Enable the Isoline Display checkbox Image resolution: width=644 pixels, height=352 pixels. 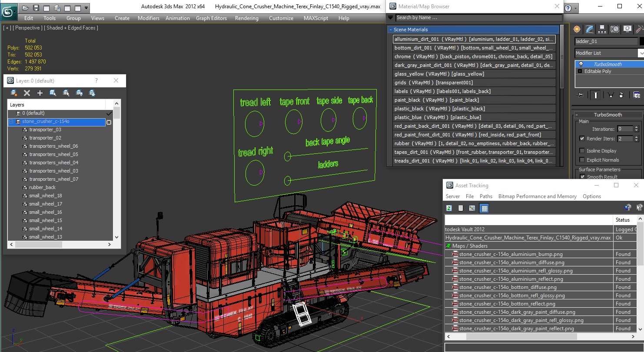(582, 151)
